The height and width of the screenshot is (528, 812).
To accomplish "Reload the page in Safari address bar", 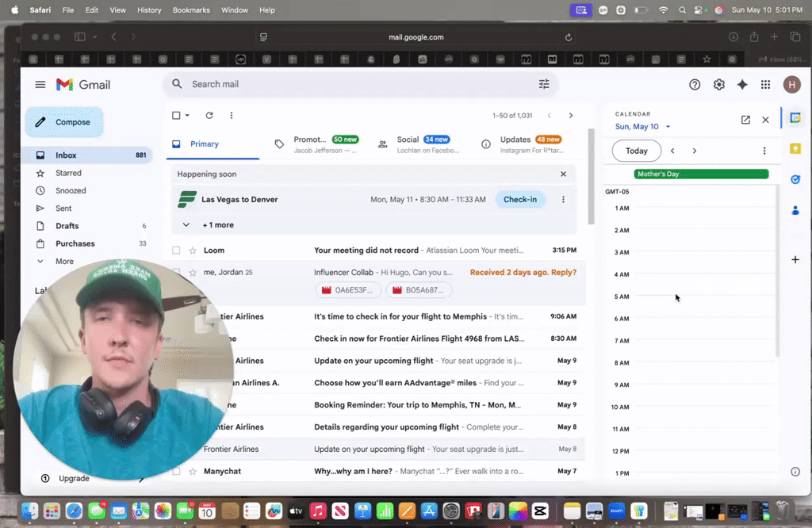I will (568, 37).
